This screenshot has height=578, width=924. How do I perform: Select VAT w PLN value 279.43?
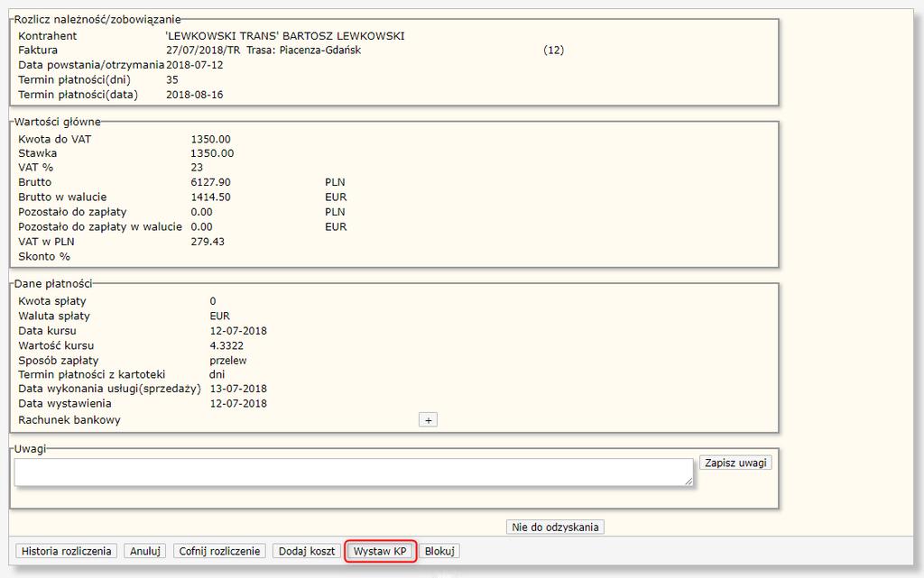(x=208, y=242)
